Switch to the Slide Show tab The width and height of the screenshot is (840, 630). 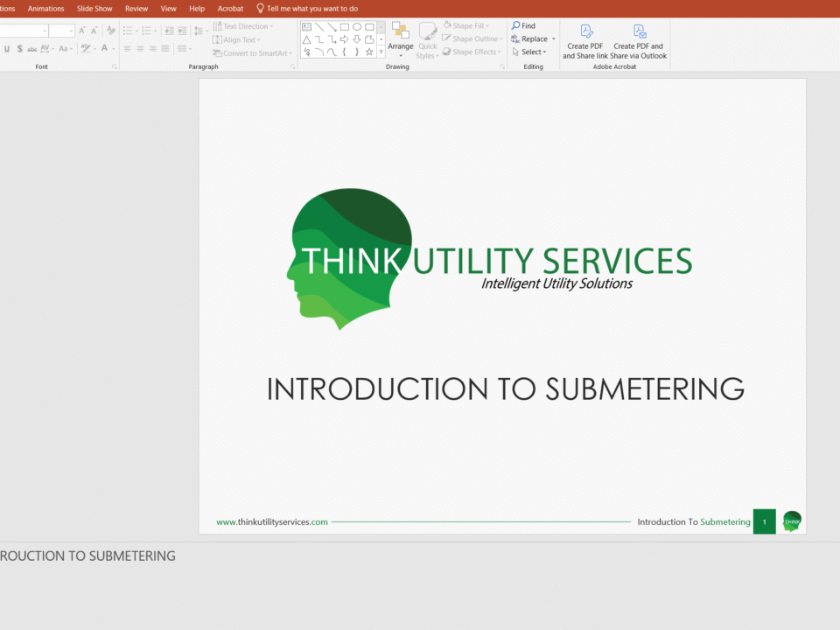point(94,8)
